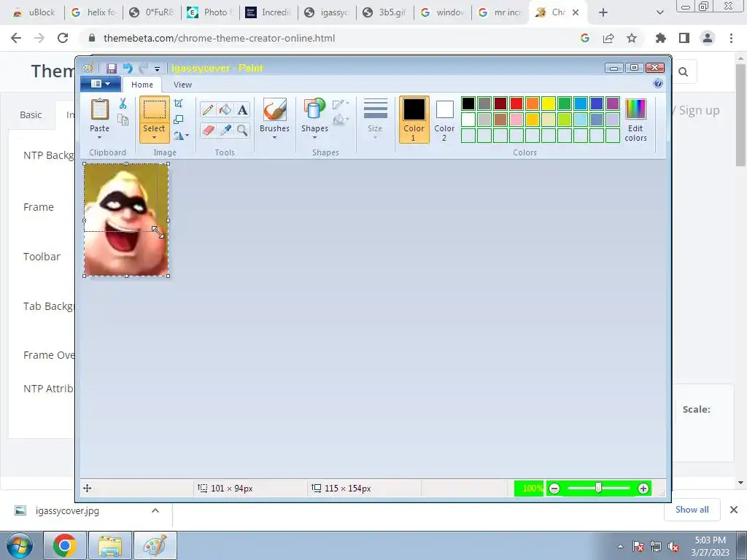This screenshot has width=747, height=560.
Task: Click the Save icon in quick access toolbar
Action: [x=112, y=68]
